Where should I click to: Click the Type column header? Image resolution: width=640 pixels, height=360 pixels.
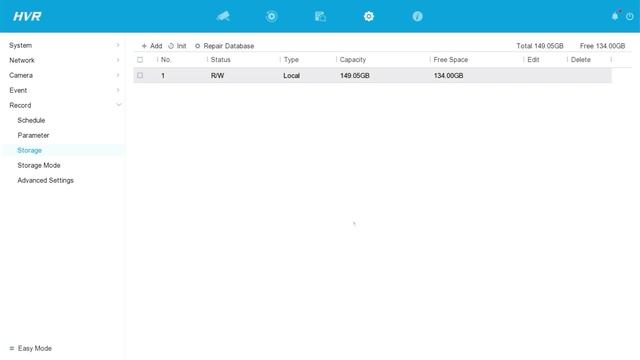pyautogui.click(x=291, y=60)
